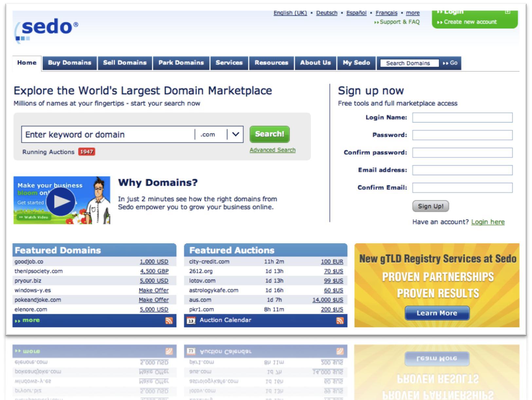Viewport: 532px width, 400px height.
Task: Switch language to Français
Action: [x=386, y=13]
